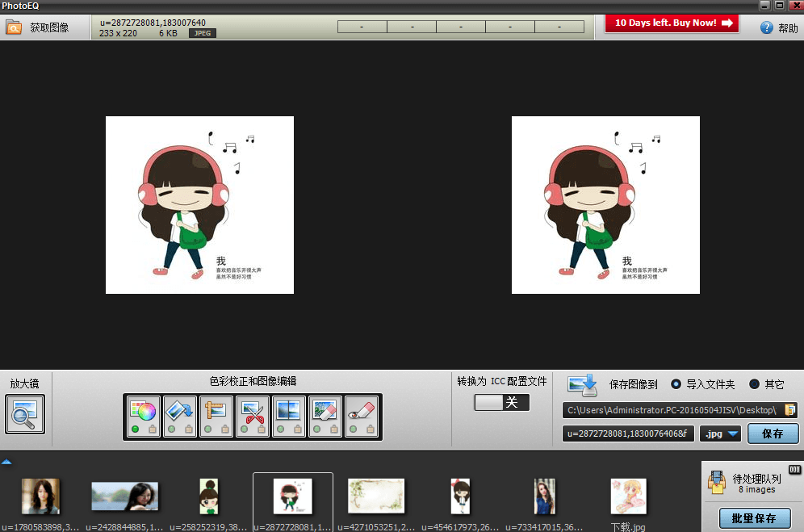This screenshot has width=804, height=532.
Task: Click the 保存 button
Action: click(x=773, y=434)
